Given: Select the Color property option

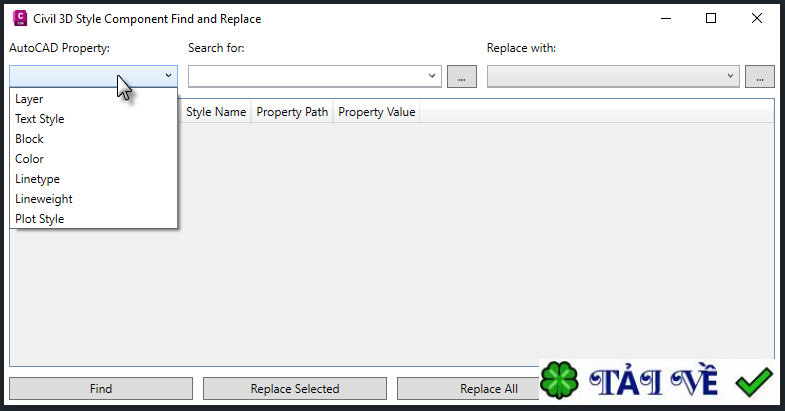Looking at the screenshot, I should [30, 159].
